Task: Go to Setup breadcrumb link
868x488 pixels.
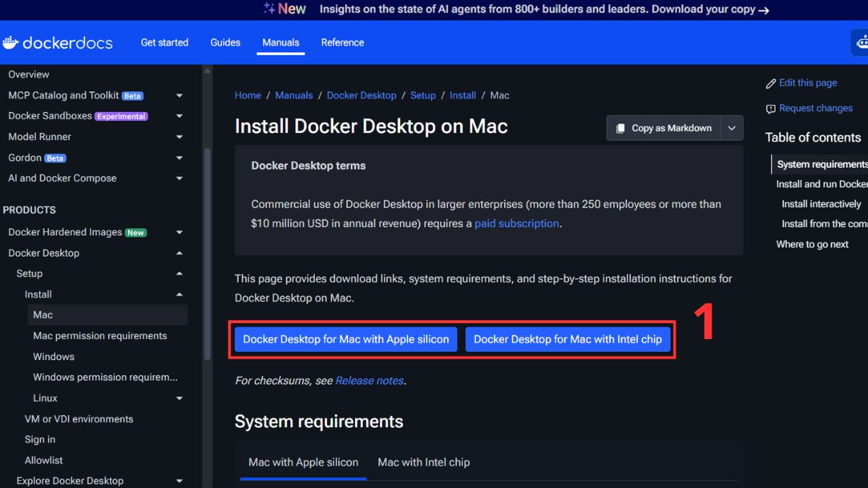Action: [x=423, y=95]
